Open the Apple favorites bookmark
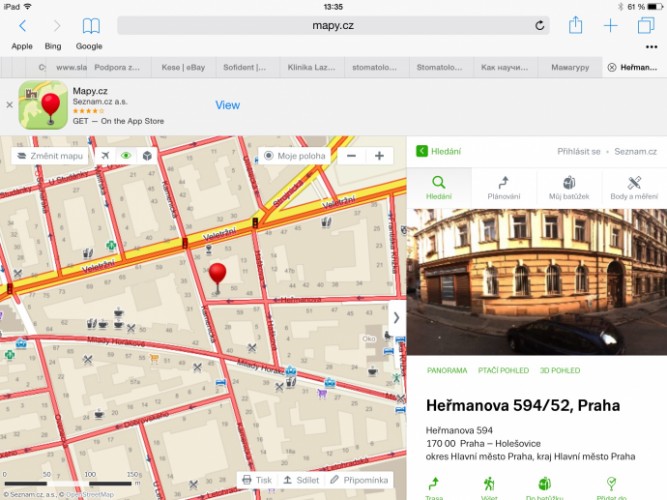Viewport: 667px width, 500px height. tap(22, 46)
